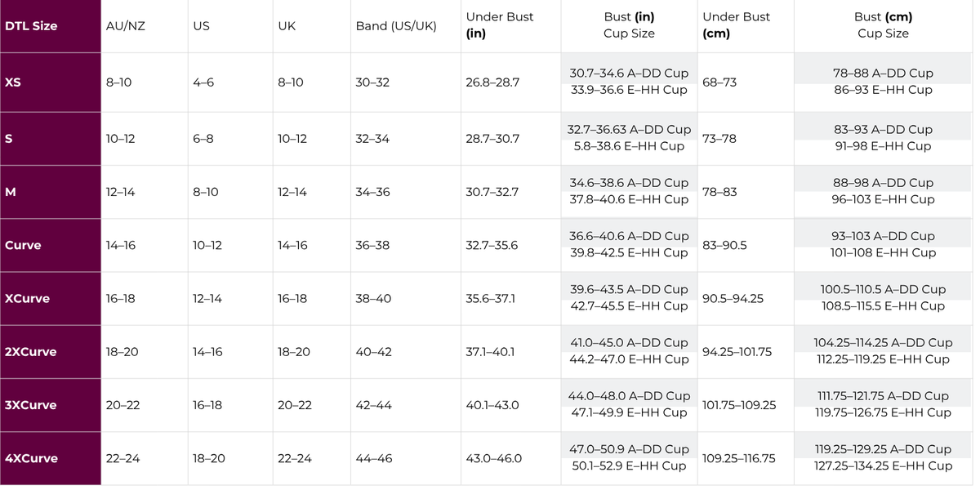
Task: Select under bust cm value 83–90.5
Action: point(724,245)
